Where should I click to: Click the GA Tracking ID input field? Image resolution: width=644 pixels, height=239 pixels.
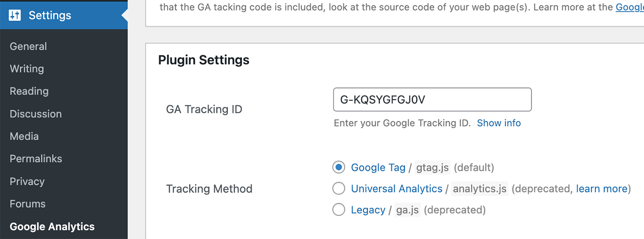click(432, 99)
